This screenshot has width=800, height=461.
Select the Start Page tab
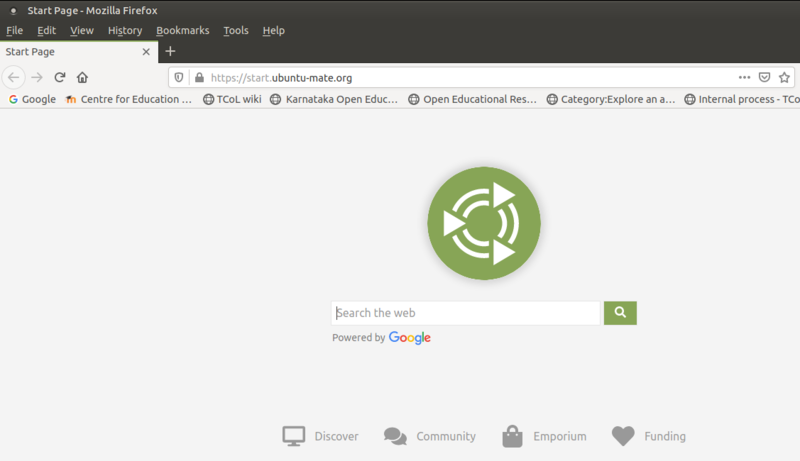coord(79,52)
